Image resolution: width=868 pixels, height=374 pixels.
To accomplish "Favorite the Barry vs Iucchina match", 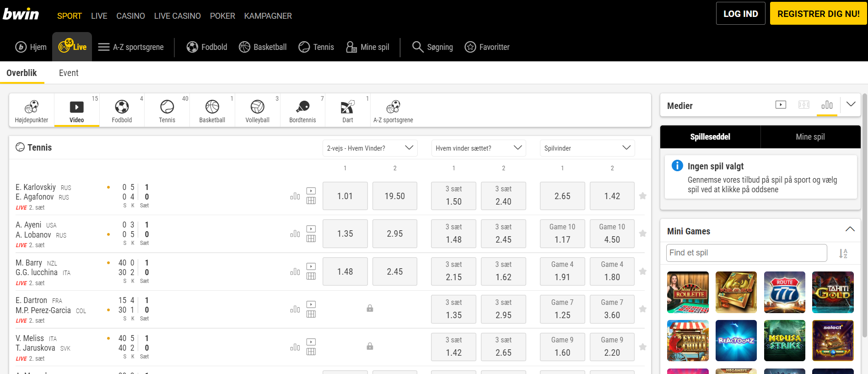I will [643, 271].
